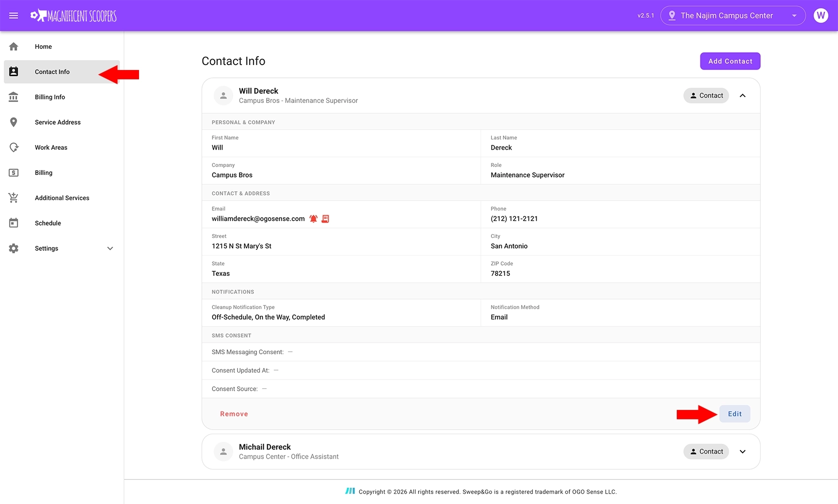Switch to the Home section
This screenshot has height=504, width=838.
(43, 46)
